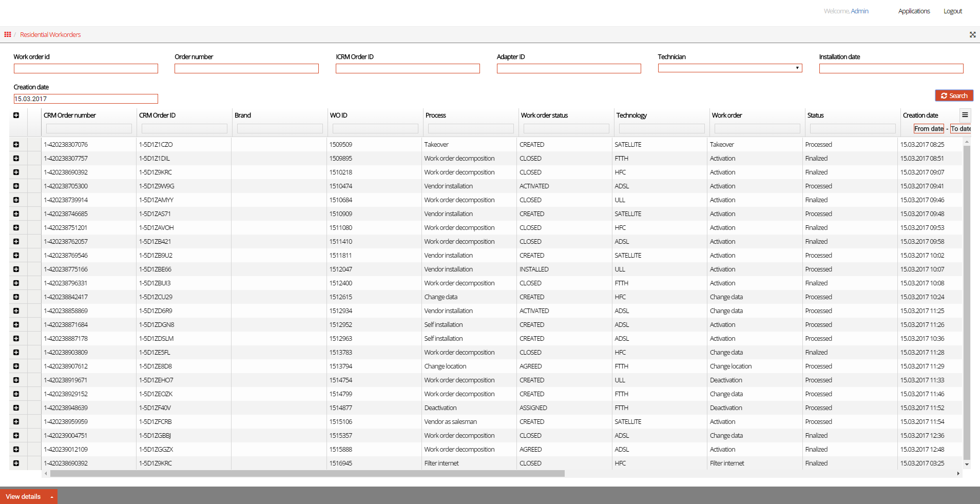The width and height of the screenshot is (980, 504).
Task: Click scroll-right arrow of horizontal scrollbar
Action: click(x=958, y=474)
